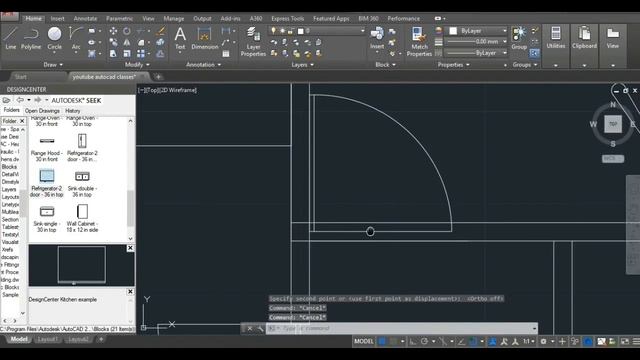640x360 pixels.
Task: Open the Parametric ribbon tab
Action: coord(119,18)
